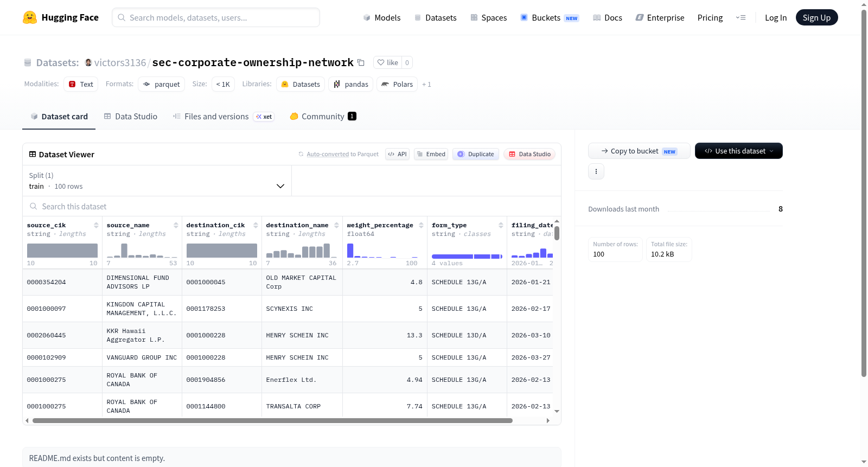This screenshot has width=868, height=467.
Task: Click the Sign Up button
Action: [816, 17]
